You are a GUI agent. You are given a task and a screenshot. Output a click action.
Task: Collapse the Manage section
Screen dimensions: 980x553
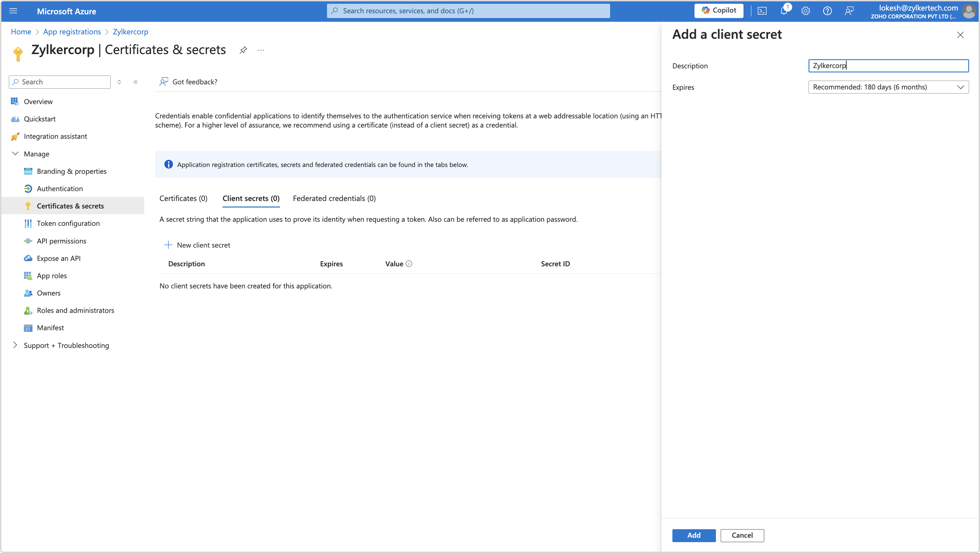tap(15, 154)
